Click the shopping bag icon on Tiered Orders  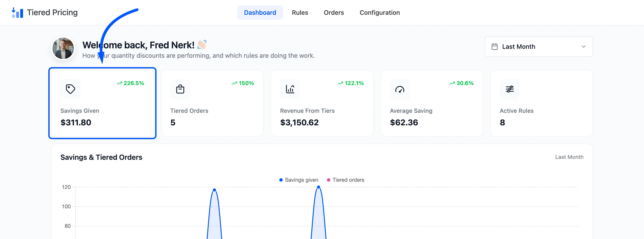pos(180,89)
